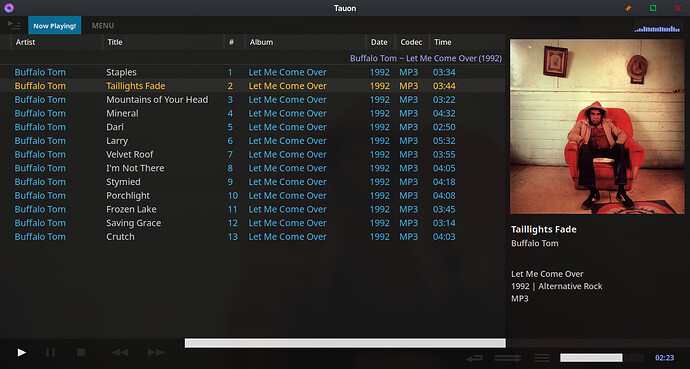Pin window with the orange pin icon
Image resolution: width=690 pixels, height=369 pixels.
(628, 8)
